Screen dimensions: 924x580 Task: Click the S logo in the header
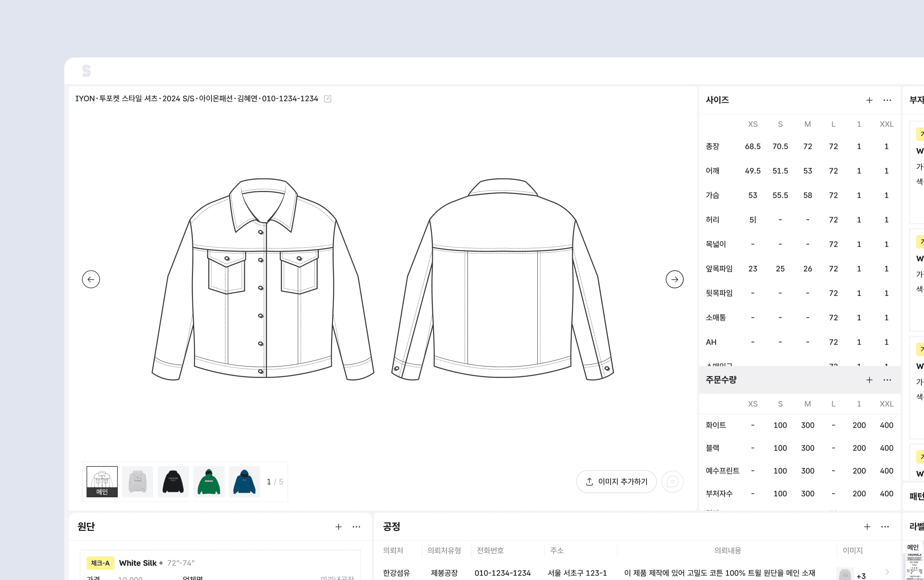click(86, 71)
